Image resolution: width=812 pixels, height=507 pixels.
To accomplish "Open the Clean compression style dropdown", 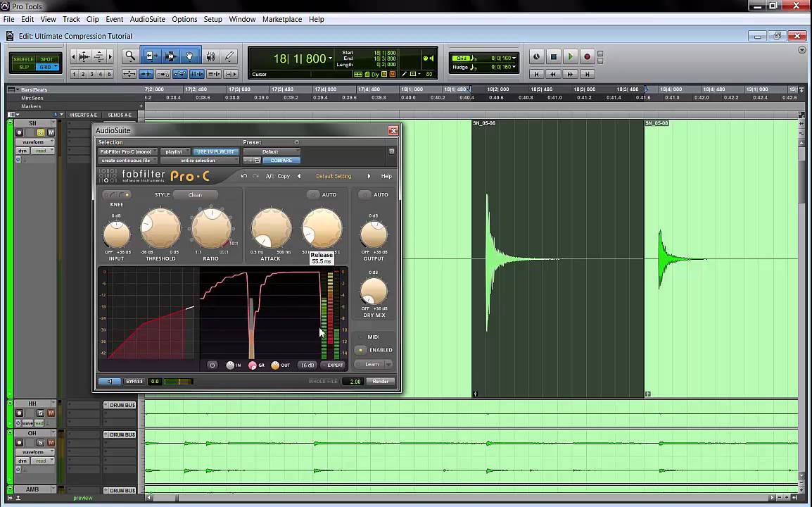I will click(195, 195).
